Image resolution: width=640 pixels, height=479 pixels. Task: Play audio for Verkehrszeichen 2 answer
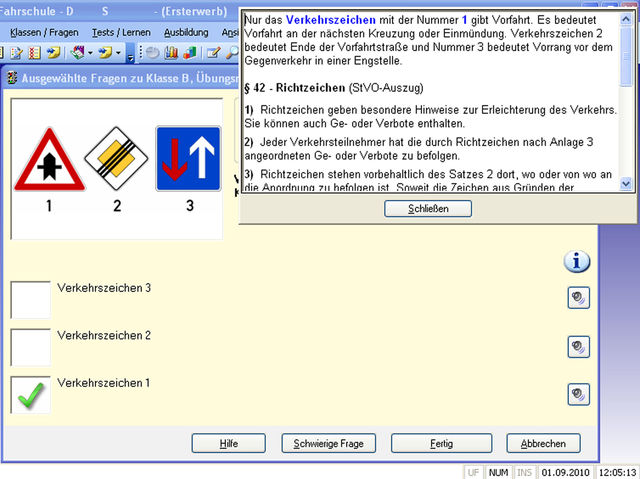click(578, 347)
